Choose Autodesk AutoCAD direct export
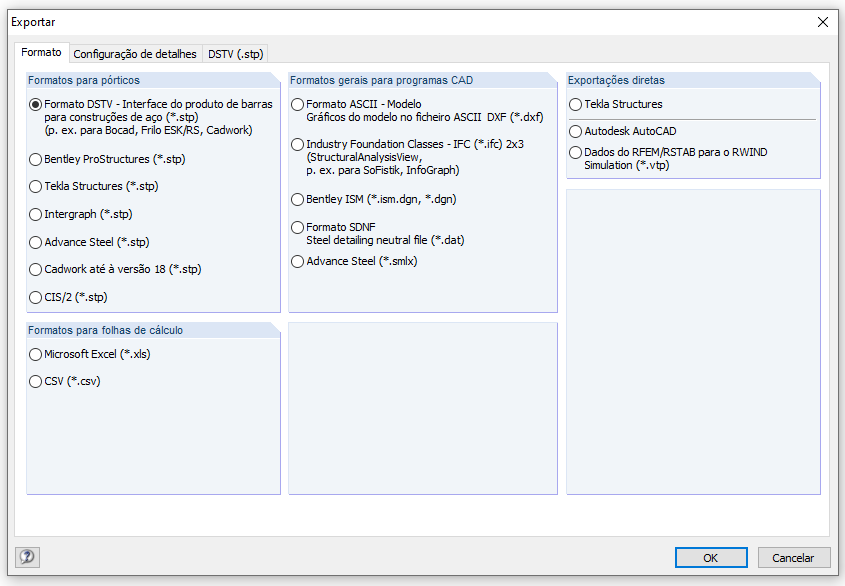This screenshot has width=845, height=586. [575, 131]
